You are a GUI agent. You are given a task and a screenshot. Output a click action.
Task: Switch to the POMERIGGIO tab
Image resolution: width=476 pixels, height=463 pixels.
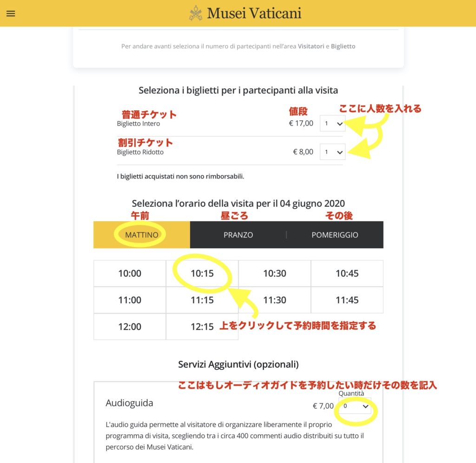click(x=335, y=235)
